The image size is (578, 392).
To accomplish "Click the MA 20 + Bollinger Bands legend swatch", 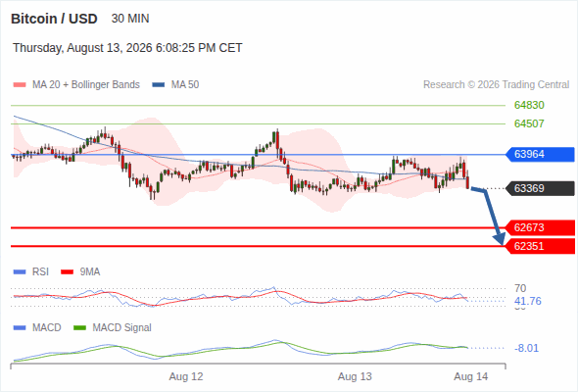I will click(20, 85).
